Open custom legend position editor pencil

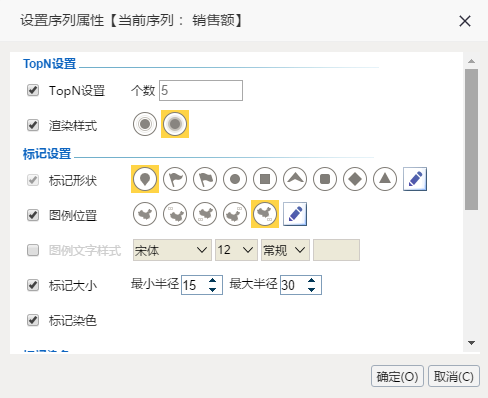click(x=295, y=214)
